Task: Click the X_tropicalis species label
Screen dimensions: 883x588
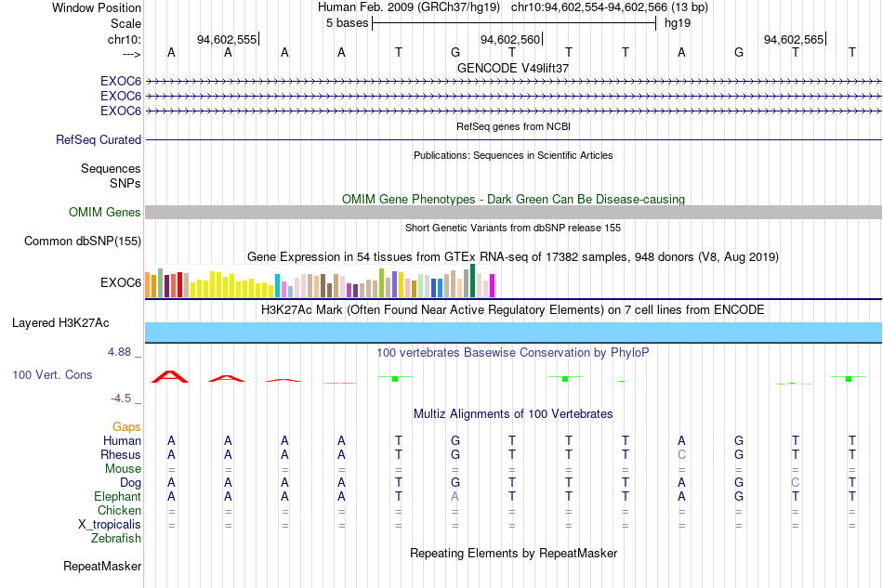Action: coord(110,525)
